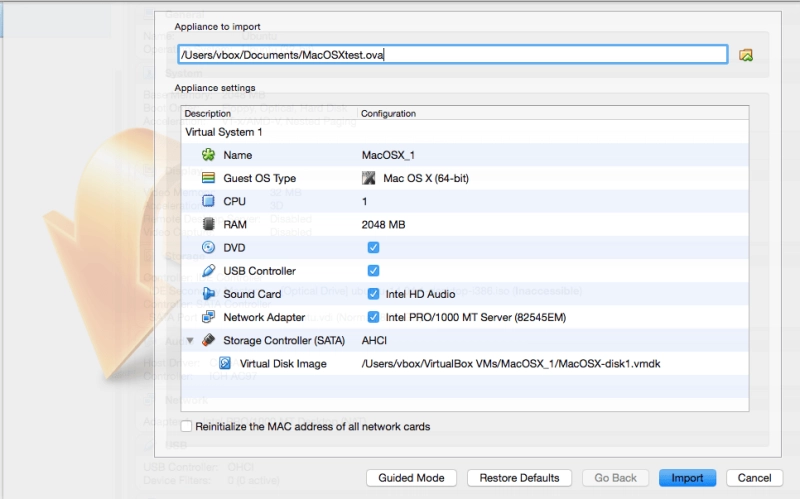Image resolution: width=800 pixels, height=499 pixels.
Task: Click the Guest OS Type row icon
Action: pyautogui.click(x=208, y=178)
